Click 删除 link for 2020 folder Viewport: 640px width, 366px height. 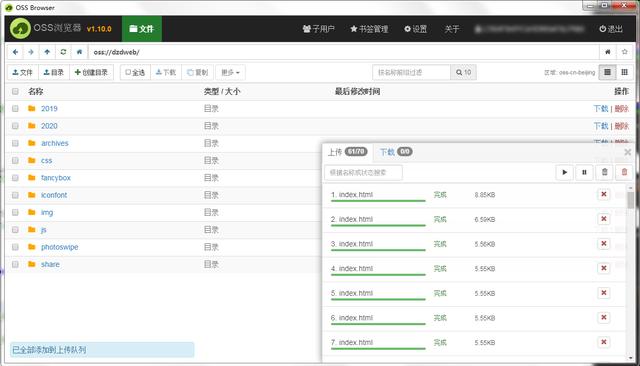pos(622,126)
